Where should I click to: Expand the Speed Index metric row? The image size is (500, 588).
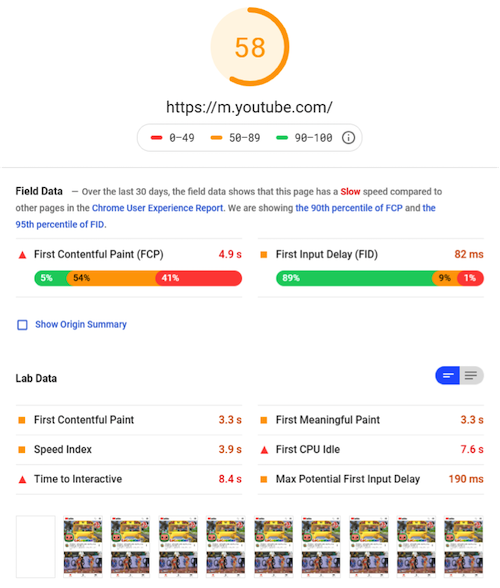tap(129, 449)
